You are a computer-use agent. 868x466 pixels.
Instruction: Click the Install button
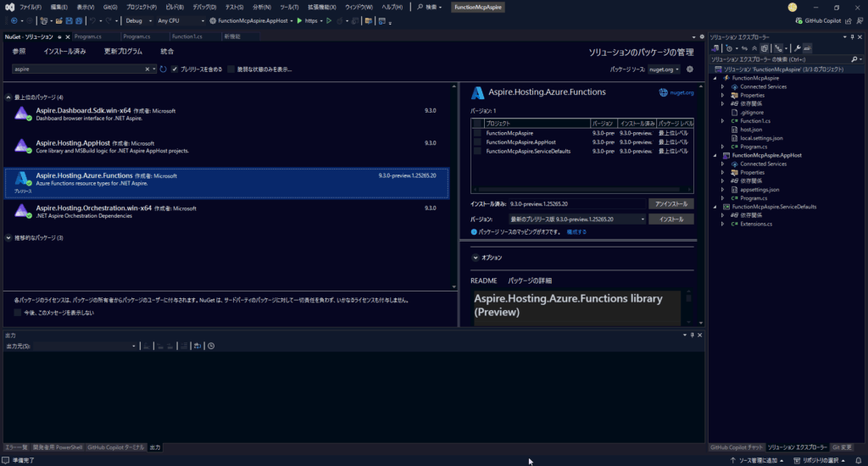point(671,219)
